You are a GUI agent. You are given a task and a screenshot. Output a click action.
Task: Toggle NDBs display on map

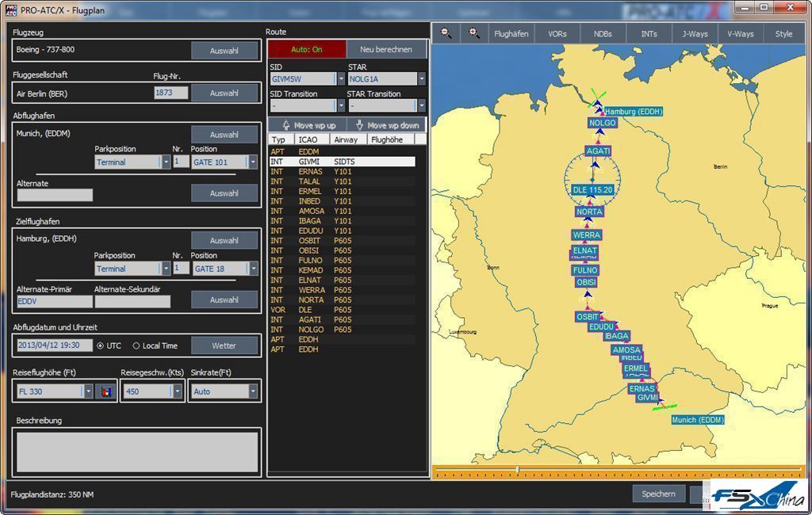[x=603, y=34]
